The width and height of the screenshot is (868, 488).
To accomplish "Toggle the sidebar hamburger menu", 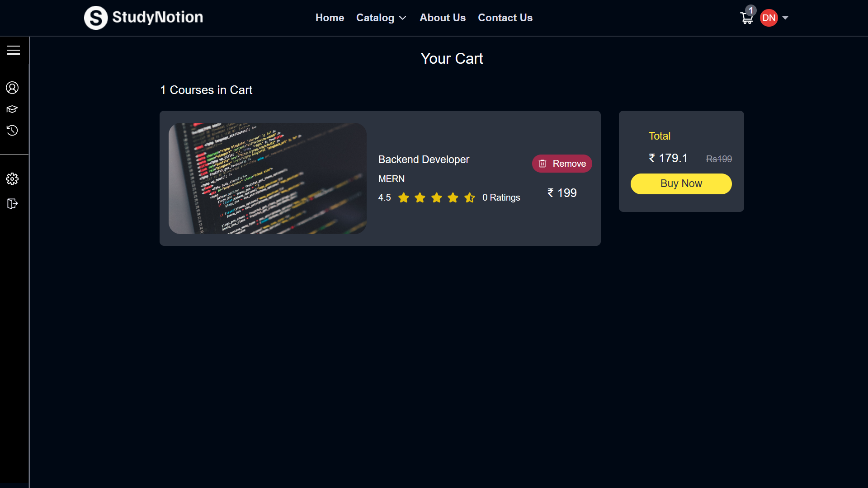I will (x=13, y=50).
